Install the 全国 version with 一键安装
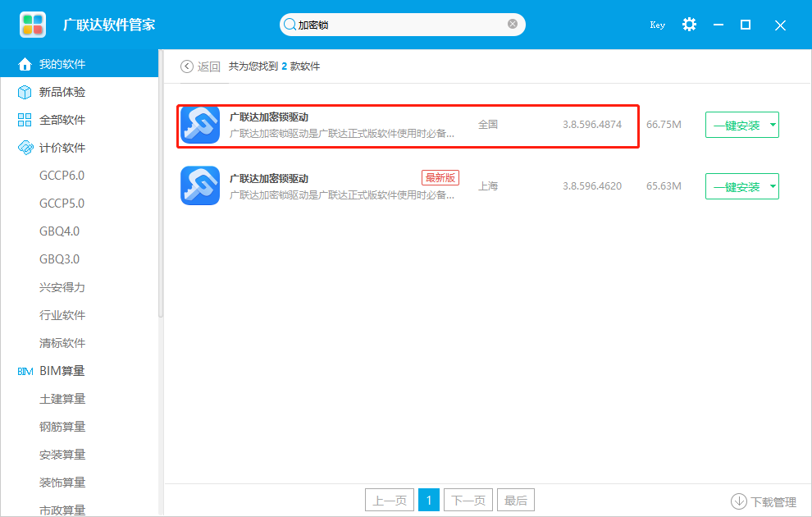 (737, 125)
